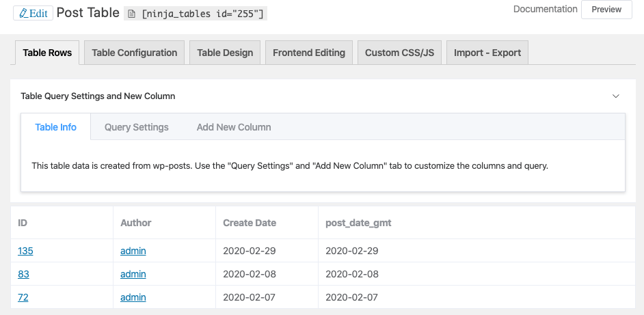Screen dimensions: 644x315
Task: Switch to Import - Export tab
Action: pos(487,53)
